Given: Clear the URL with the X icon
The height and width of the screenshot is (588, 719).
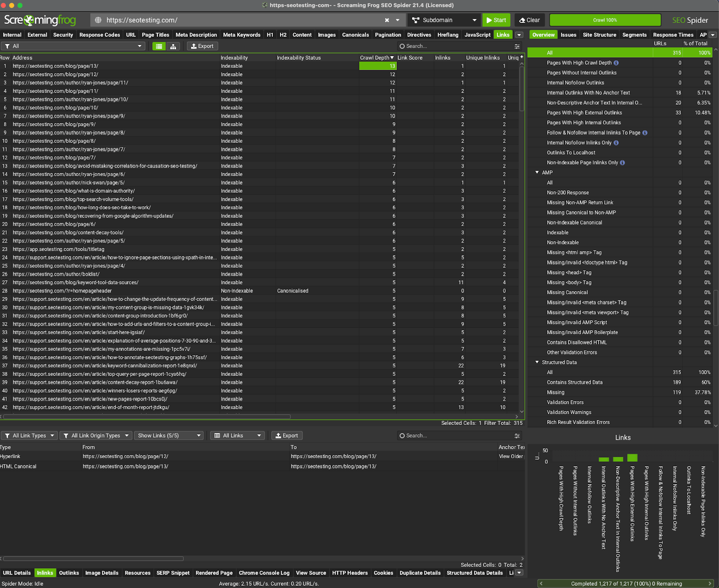Looking at the screenshot, I should (x=387, y=20).
